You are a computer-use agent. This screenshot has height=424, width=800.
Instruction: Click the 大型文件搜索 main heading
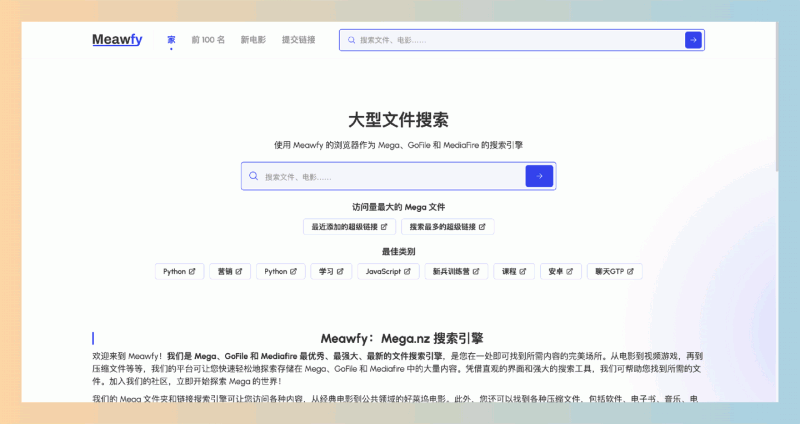coord(398,120)
